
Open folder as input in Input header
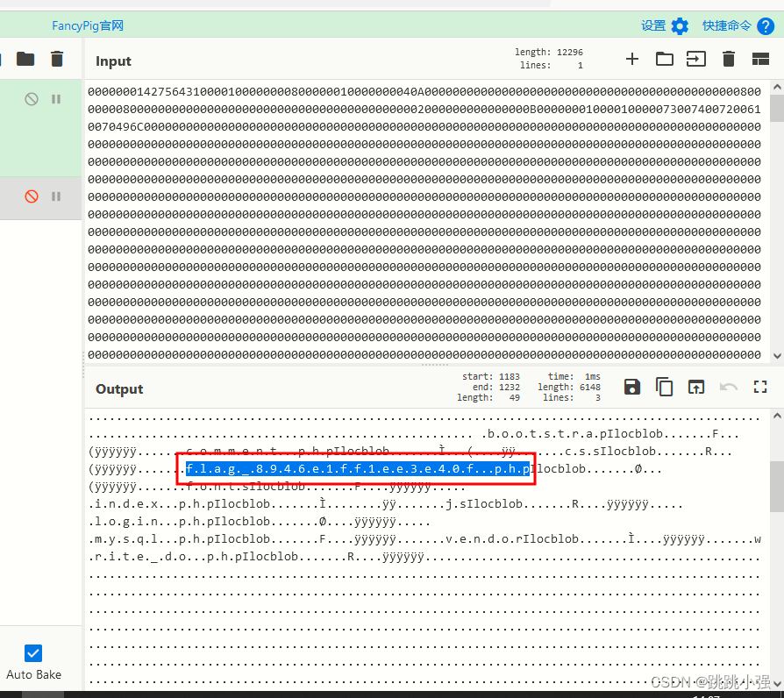[665, 60]
